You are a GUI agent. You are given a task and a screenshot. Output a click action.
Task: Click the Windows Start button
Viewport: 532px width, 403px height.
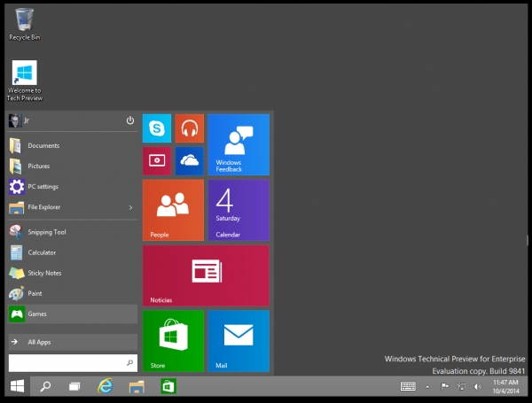tap(18, 385)
